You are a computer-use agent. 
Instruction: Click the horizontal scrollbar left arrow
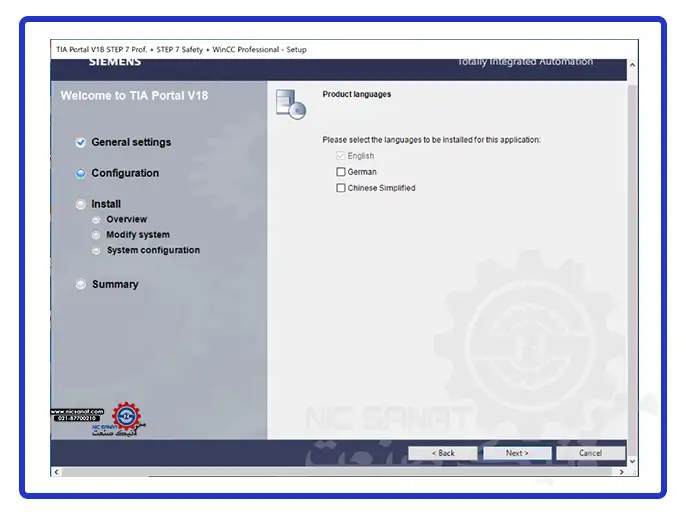(56, 472)
